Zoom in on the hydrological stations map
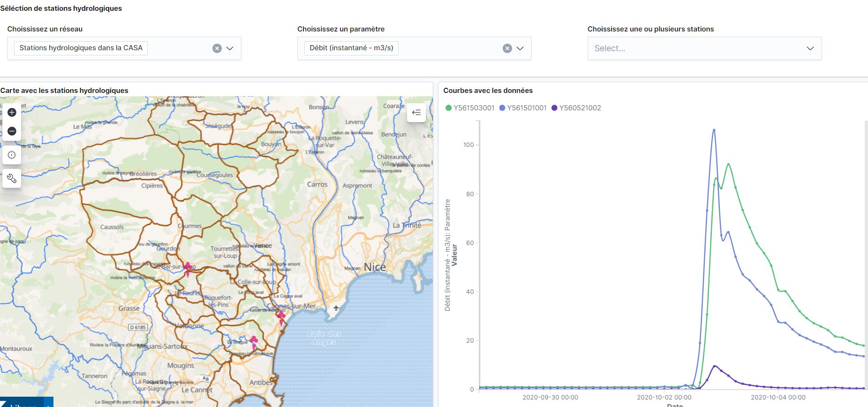Image resolution: width=868 pixels, height=407 pixels. pos(12,112)
